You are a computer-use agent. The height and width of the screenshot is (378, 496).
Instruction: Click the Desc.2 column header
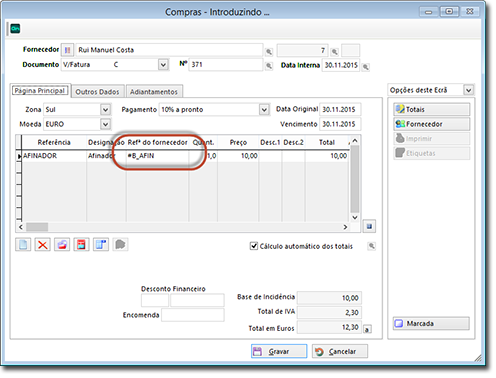point(293,142)
